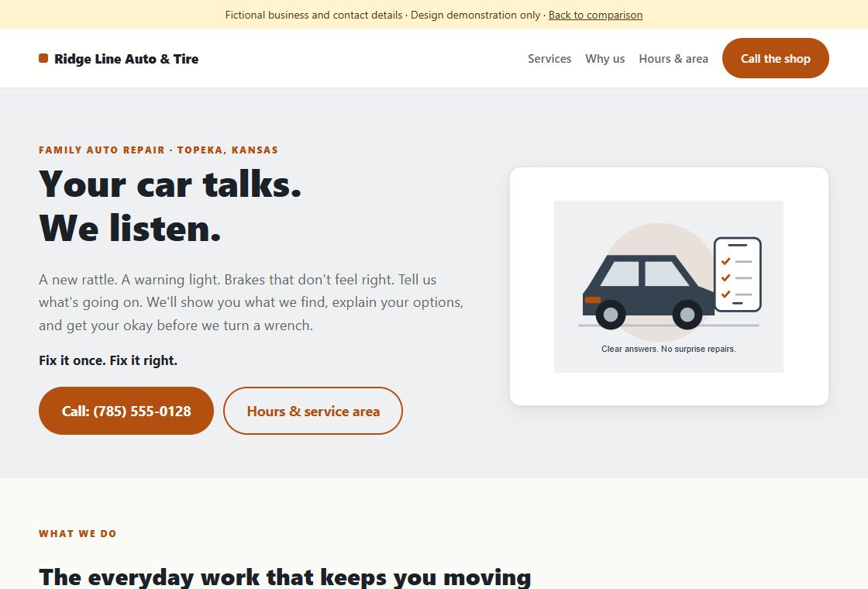Go to the Services nav item

549,59
